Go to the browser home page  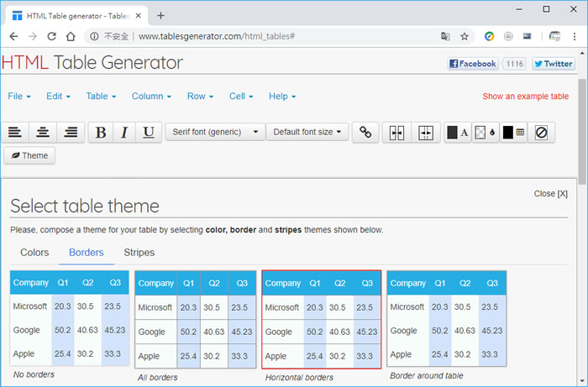coord(71,36)
